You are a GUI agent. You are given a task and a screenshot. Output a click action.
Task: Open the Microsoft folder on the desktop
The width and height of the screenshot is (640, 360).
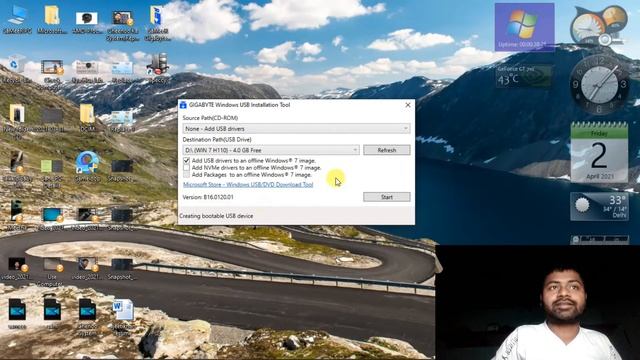(x=52, y=20)
